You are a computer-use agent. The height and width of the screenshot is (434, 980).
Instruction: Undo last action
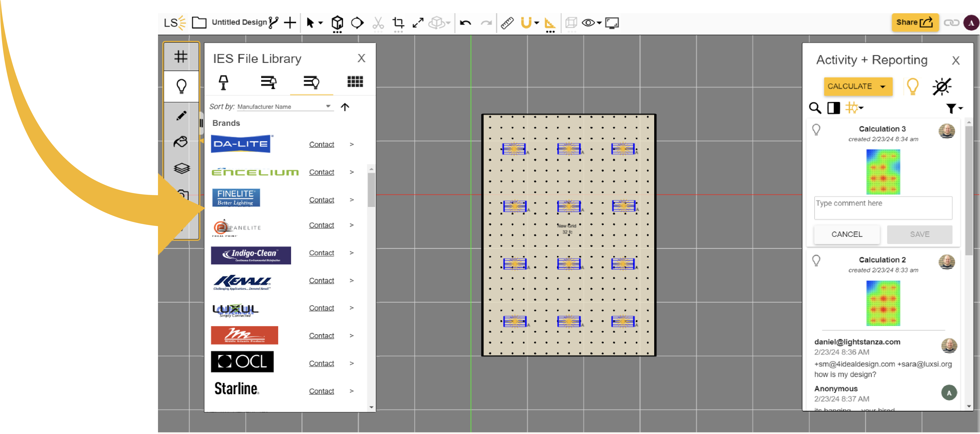pyautogui.click(x=466, y=23)
